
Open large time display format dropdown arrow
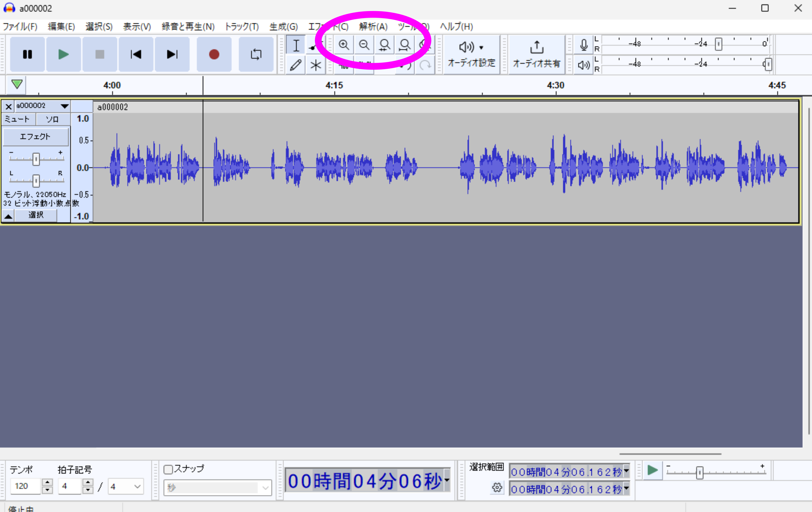[447, 480]
